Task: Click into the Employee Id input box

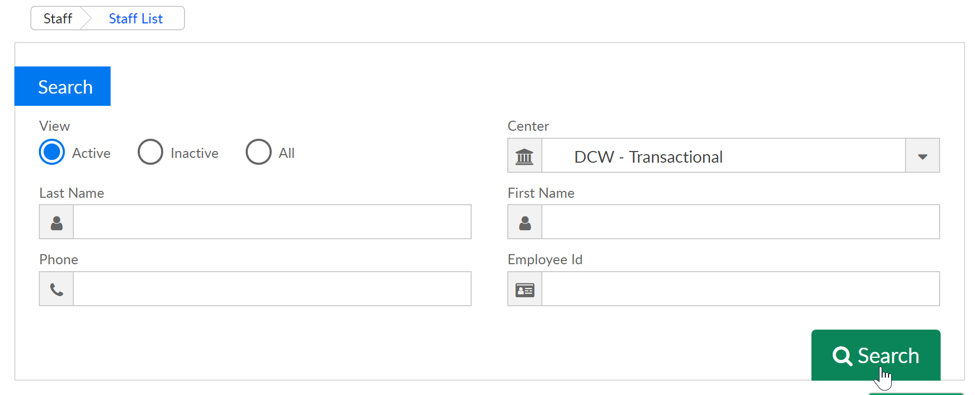Action: pyautogui.click(x=741, y=289)
